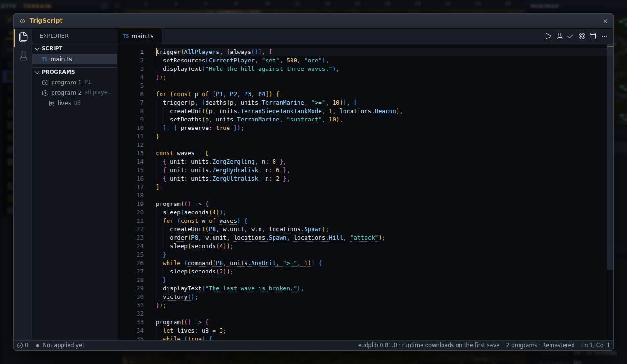
Task: Click the underlined Beacon location on line 8
Action: [385, 111]
